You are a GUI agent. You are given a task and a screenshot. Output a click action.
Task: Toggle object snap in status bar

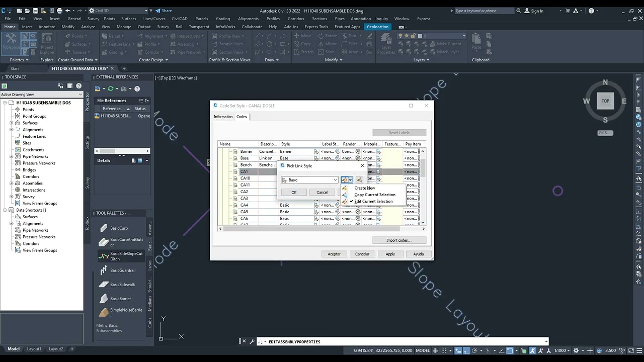pos(510,350)
